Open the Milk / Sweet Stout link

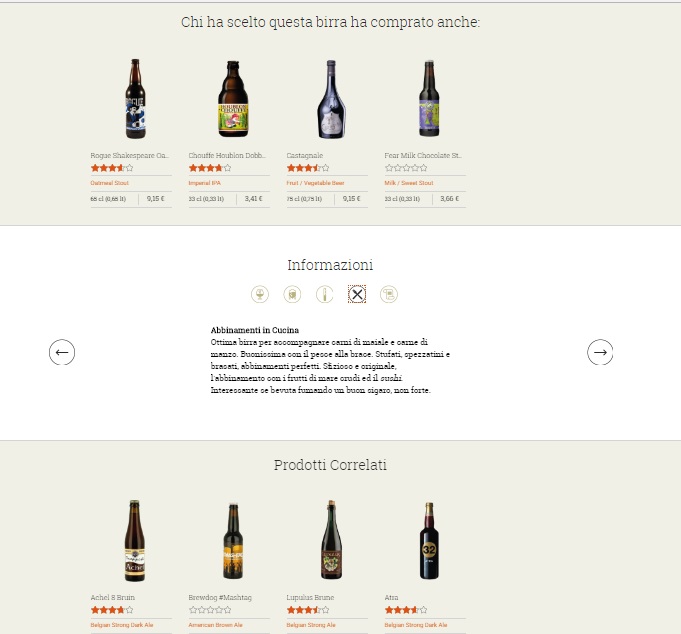click(409, 183)
